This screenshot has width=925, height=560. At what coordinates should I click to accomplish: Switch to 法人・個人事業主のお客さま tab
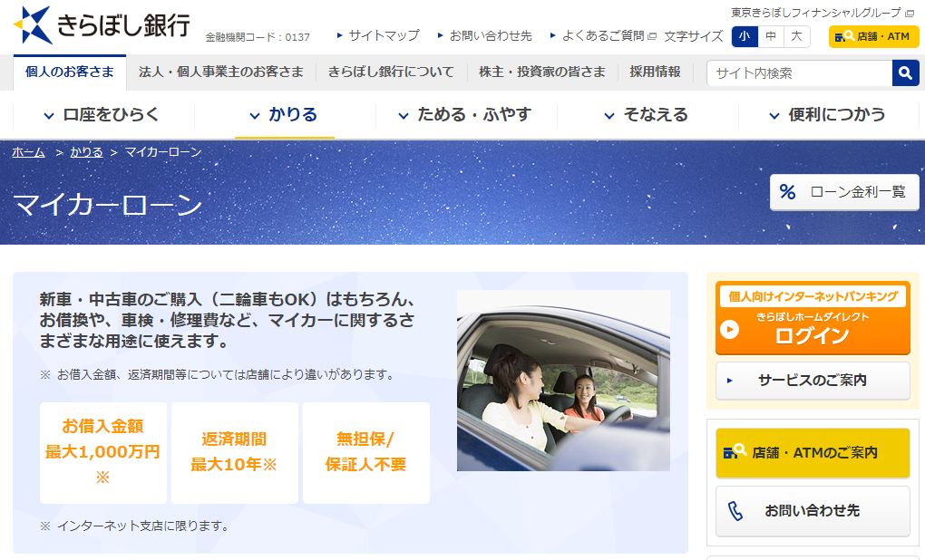[x=221, y=72]
